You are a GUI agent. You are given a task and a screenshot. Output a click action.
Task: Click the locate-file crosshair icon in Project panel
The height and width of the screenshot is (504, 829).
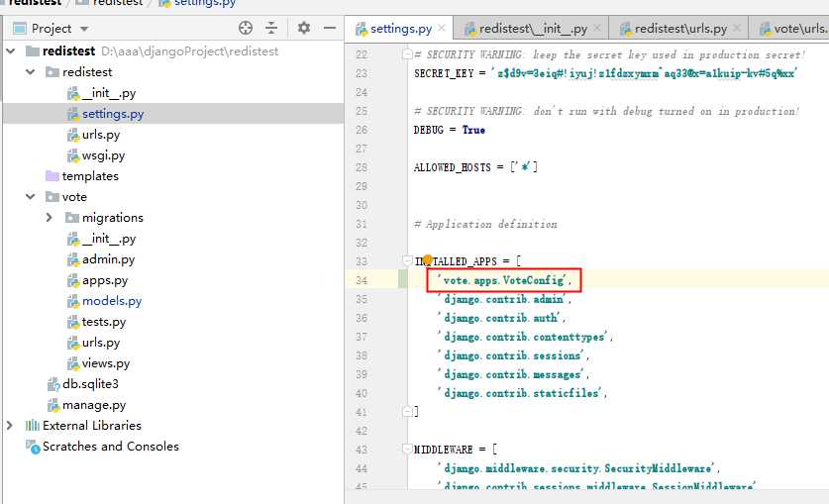tap(246, 28)
